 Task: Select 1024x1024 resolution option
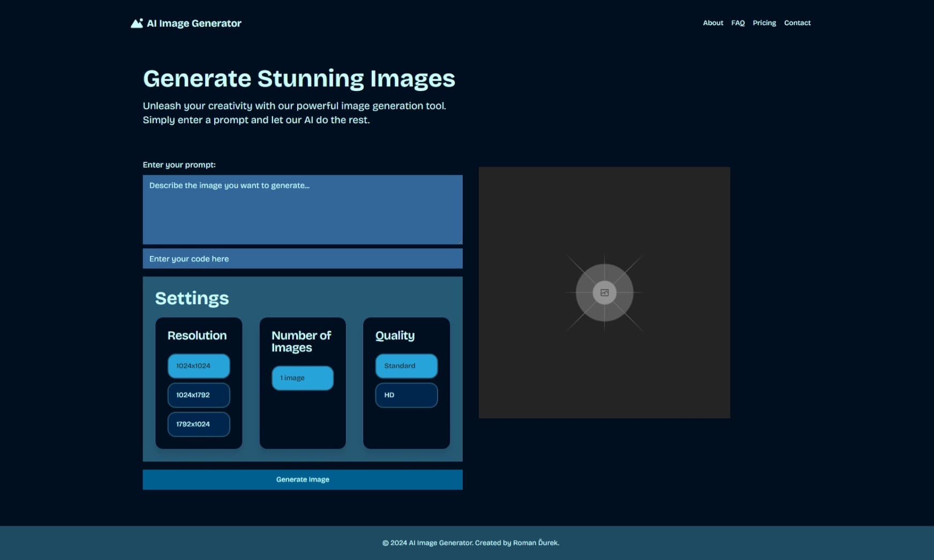point(199,366)
